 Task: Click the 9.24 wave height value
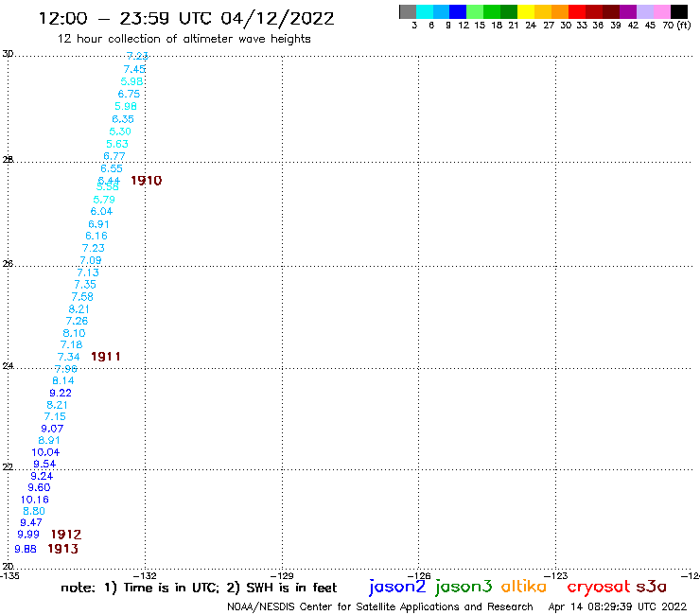coord(42,476)
